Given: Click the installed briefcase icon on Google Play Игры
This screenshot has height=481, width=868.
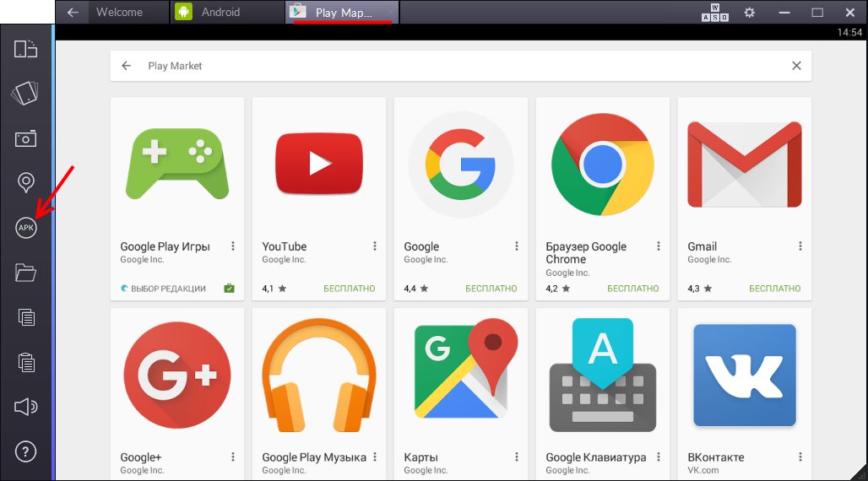Looking at the screenshot, I should (229, 289).
